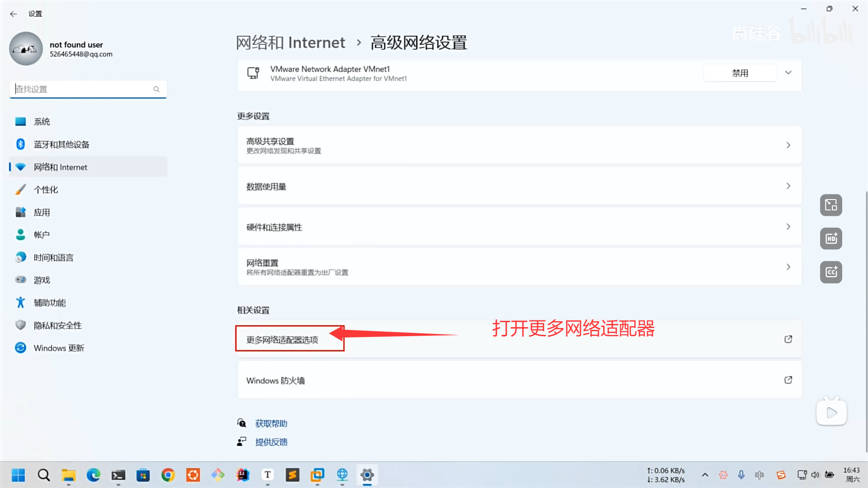Open Bluetooth and other devices settings

point(61,145)
